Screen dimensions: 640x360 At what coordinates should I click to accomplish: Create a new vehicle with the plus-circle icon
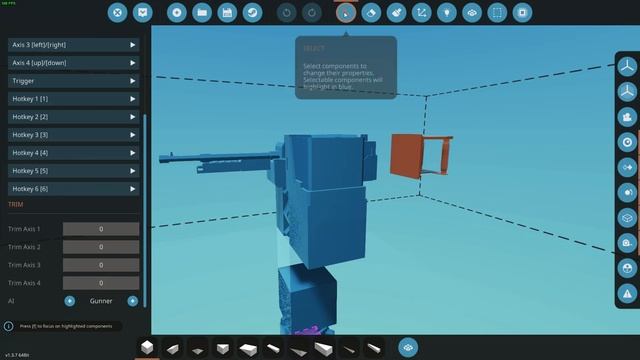pyautogui.click(x=177, y=13)
